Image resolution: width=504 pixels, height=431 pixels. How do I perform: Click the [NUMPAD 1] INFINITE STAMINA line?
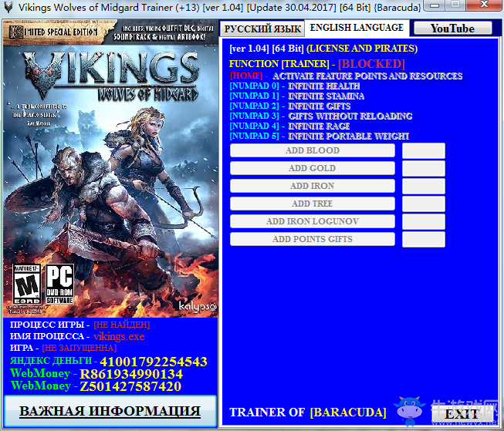(x=297, y=96)
